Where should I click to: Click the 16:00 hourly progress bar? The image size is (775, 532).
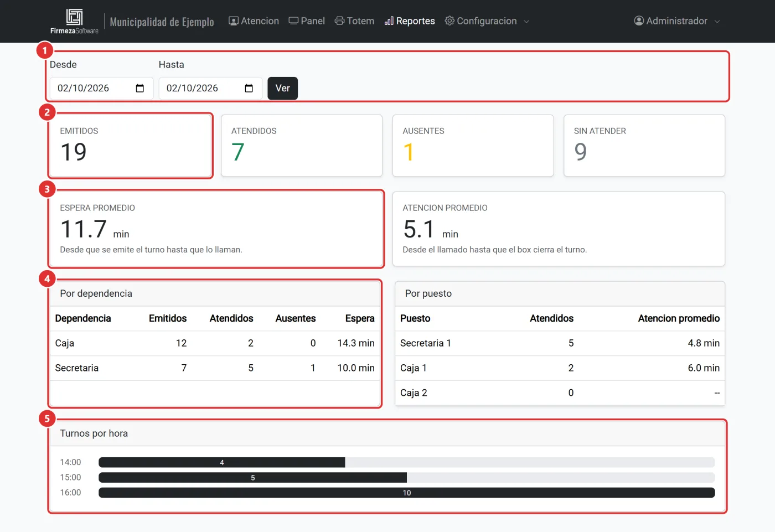(407, 493)
